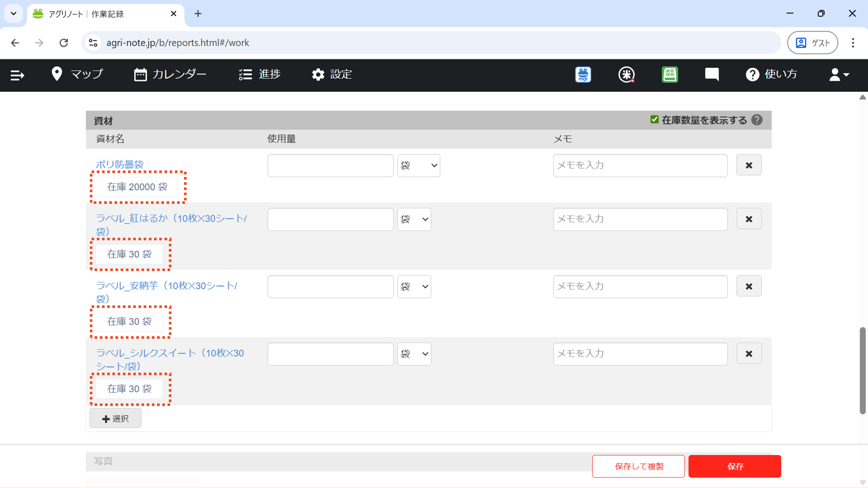
Task: Select the アグリノート 作業記録 browser tab
Action: 106,14
